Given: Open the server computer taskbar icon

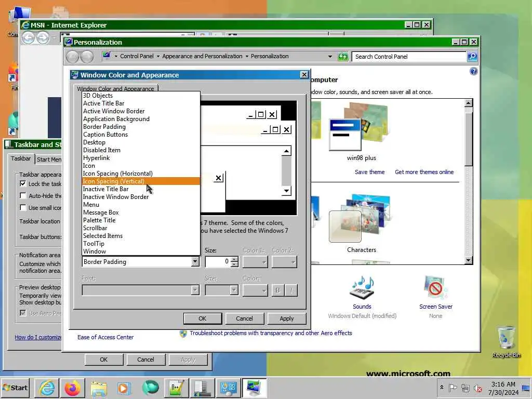Looking at the screenshot, I should 202,388.
